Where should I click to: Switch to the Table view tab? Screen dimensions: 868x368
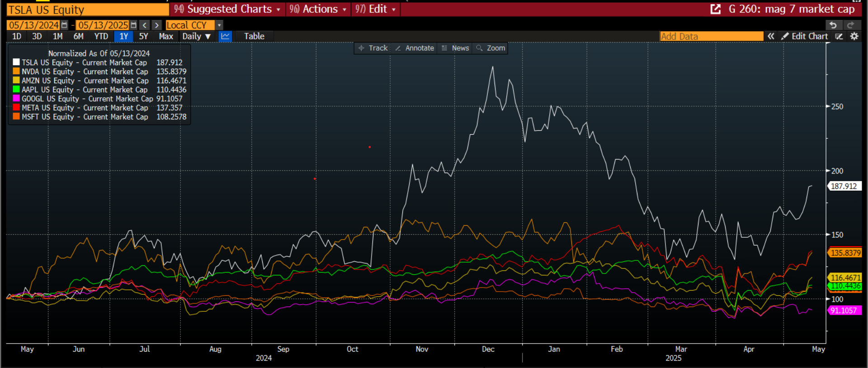254,36
